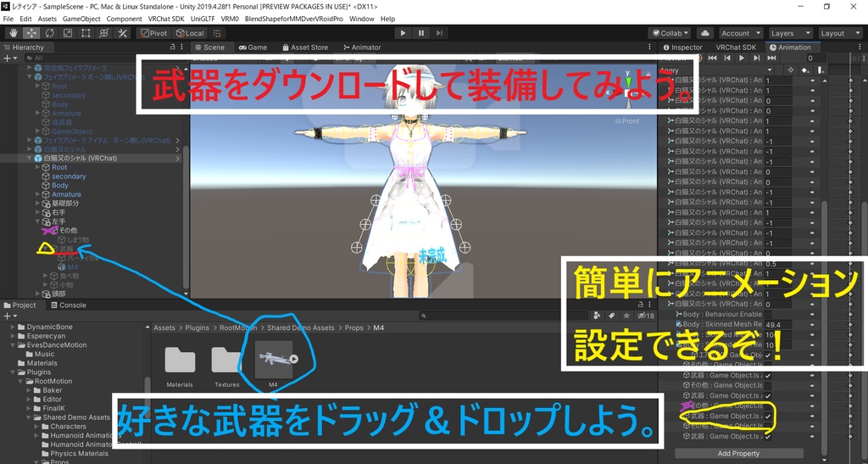Open the File menu
Screen dimensions: 868x464
click(8, 19)
